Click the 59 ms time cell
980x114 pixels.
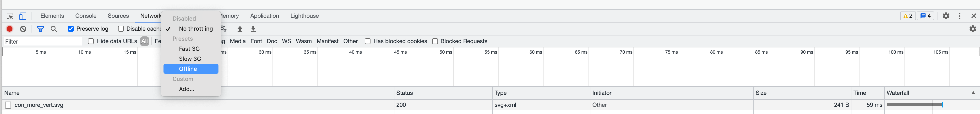coord(867,105)
